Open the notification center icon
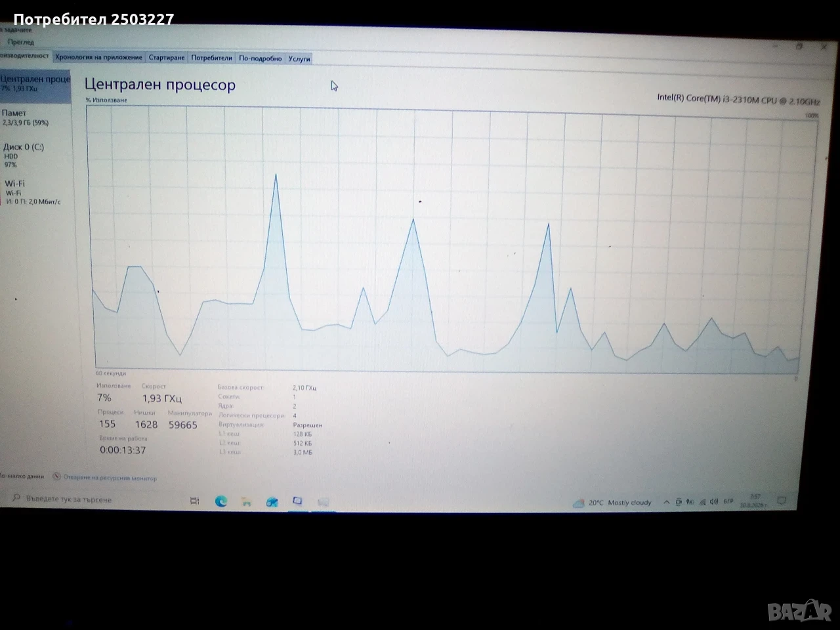 (782, 501)
